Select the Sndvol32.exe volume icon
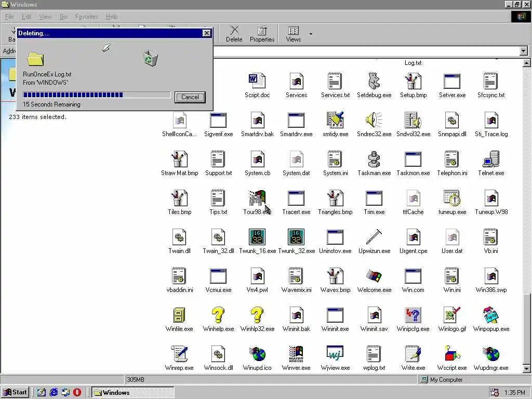The height and width of the screenshot is (399, 532). [413, 120]
